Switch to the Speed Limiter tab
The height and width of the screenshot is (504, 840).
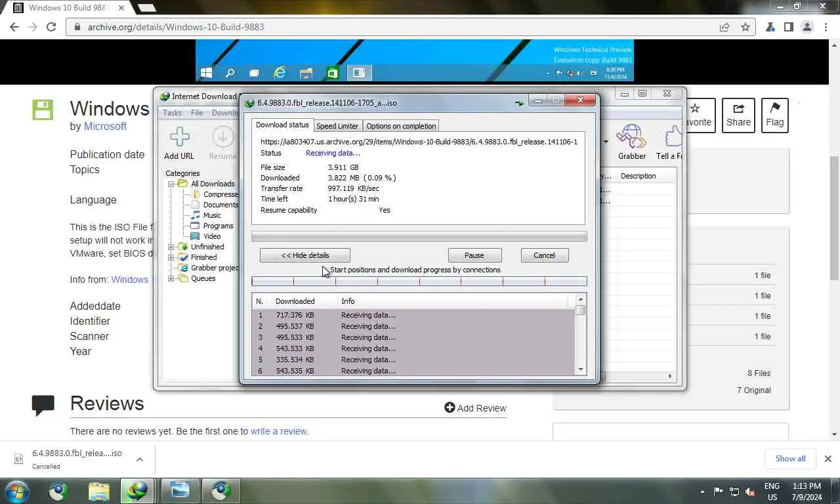(337, 126)
